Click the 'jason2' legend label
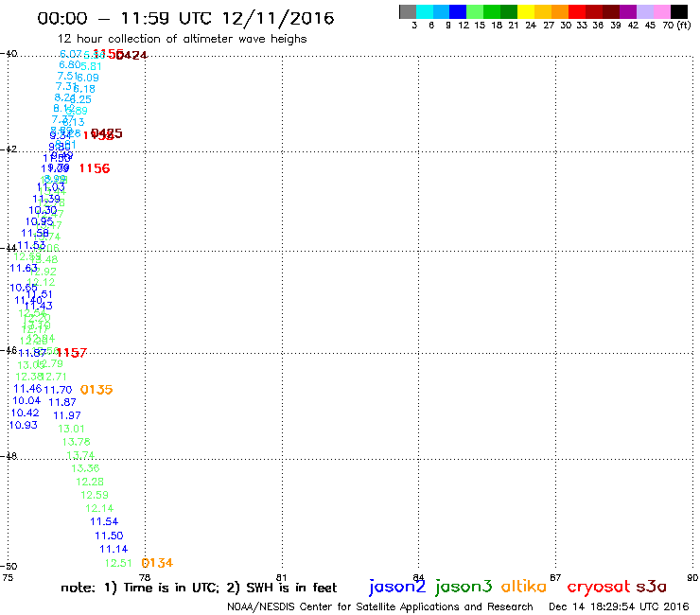 click(x=397, y=587)
